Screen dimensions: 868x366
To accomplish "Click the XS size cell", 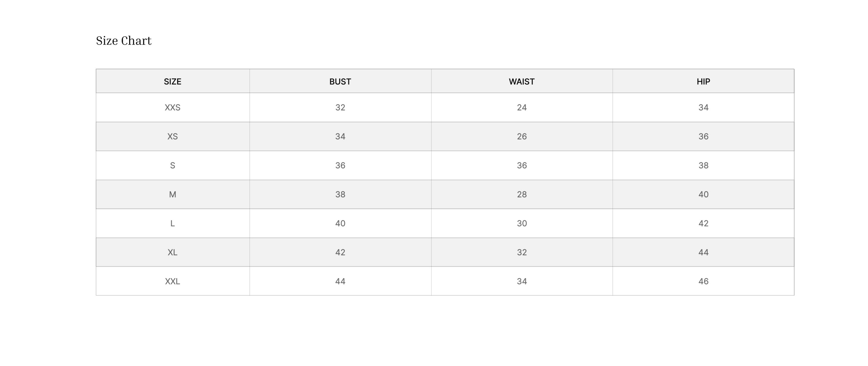I will (x=173, y=136).
